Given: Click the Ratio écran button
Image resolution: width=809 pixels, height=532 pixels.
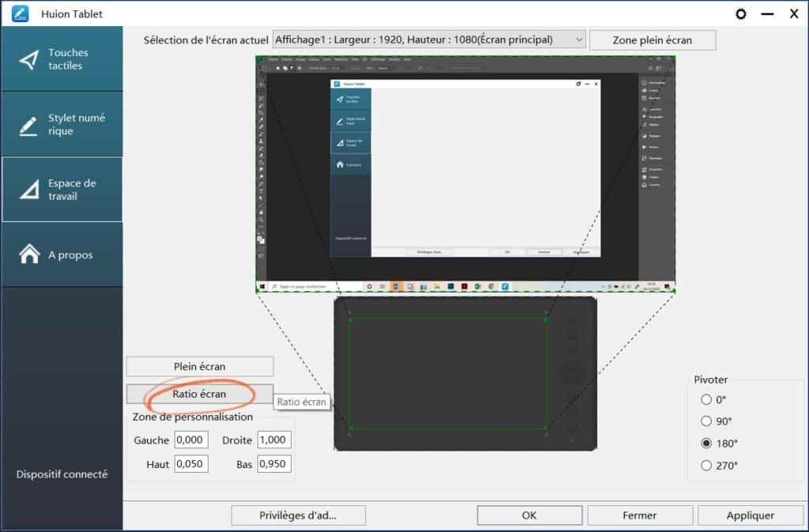Looking at the screenshot, I should point(200,394).
